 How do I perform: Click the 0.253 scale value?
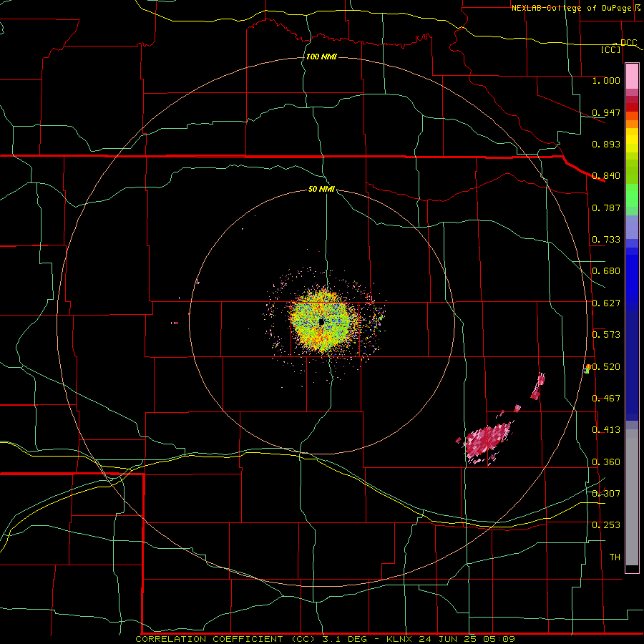tap(606, 525)
